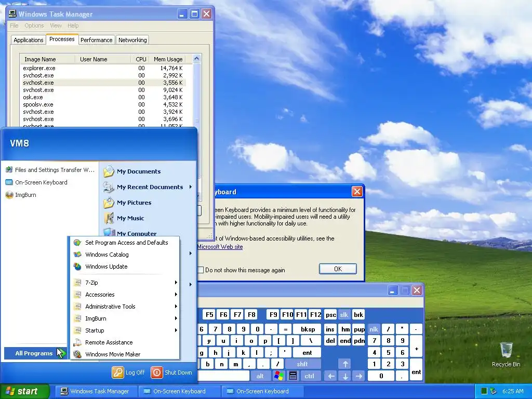Click the up arrow key on keyboard
Image resolution: width=532 pixels, height=399 pixels.
coord(345,364)
